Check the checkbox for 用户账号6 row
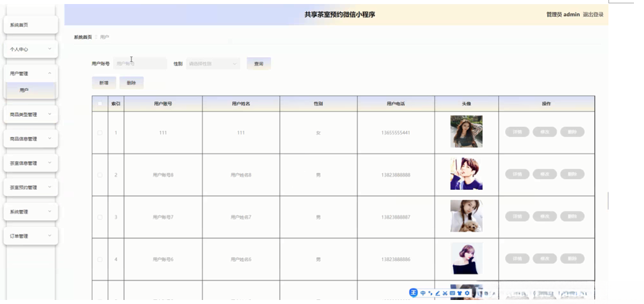 click(100, 259)
